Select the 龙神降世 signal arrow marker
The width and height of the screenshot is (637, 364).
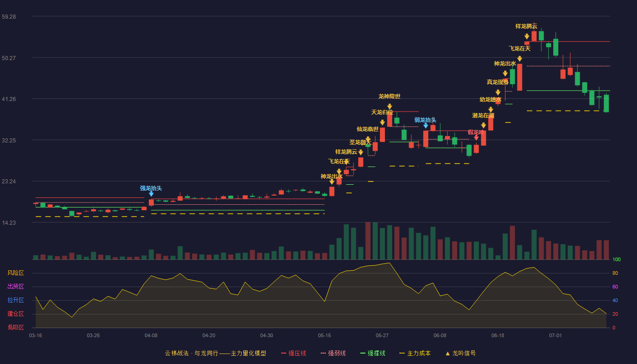[389, 106]
